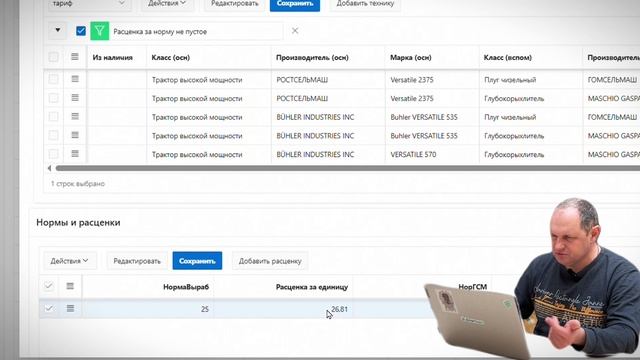This screenshot has height=360, width=640.
Task: Disable the 'Расценка за норму не пустое' filter checkbox
Action: (81, 31)
